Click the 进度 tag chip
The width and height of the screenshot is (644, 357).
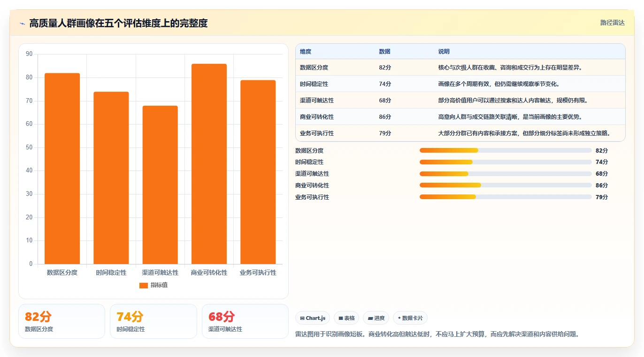point(376,318)
